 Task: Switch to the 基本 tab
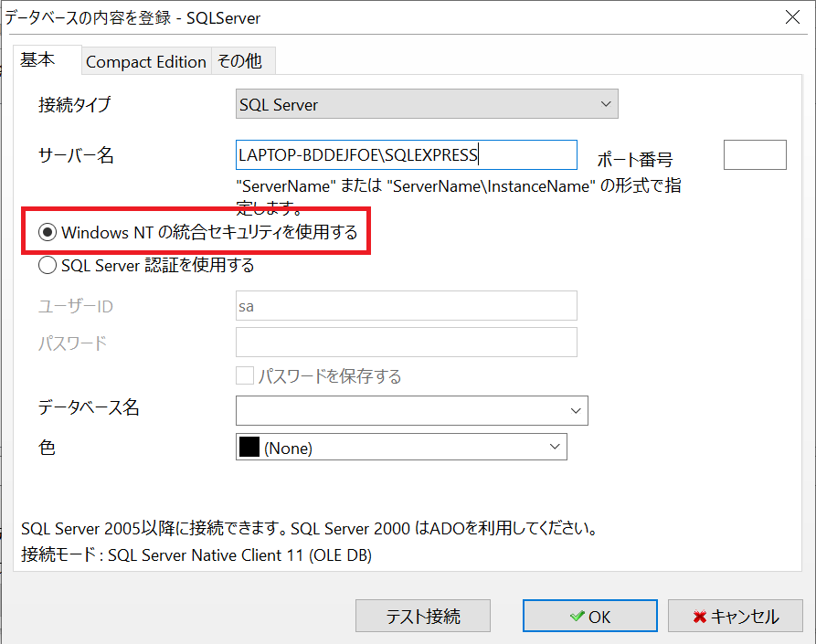[x=47, y=60]
